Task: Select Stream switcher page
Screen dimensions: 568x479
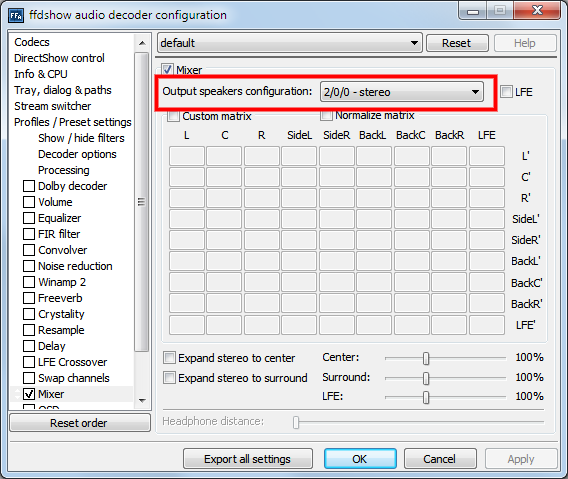Action: click(x=53, y=106)
